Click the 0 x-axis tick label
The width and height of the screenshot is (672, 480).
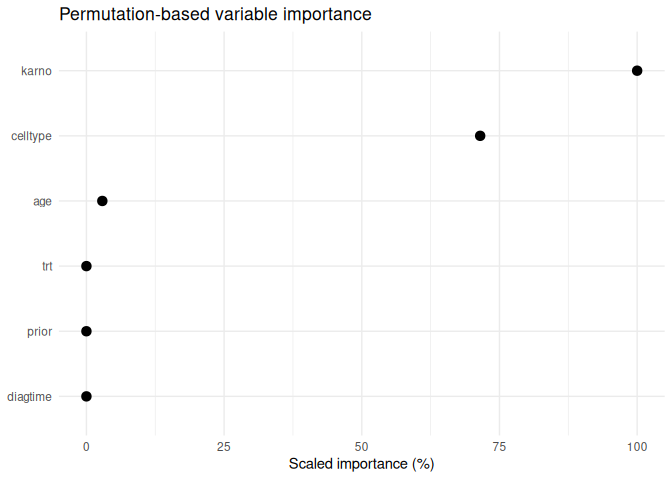(x=86, y=446)
